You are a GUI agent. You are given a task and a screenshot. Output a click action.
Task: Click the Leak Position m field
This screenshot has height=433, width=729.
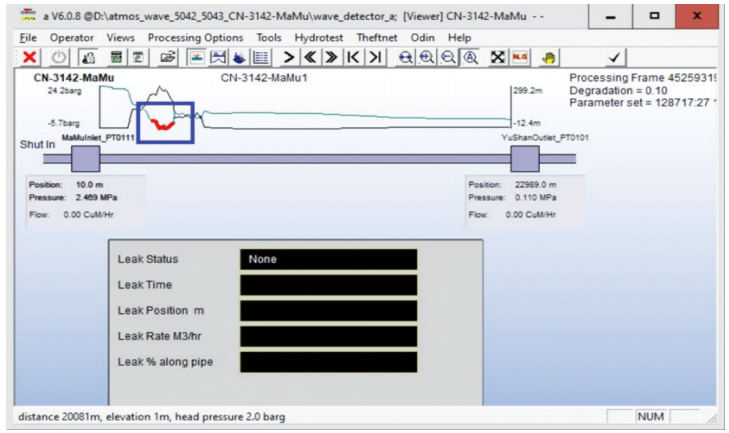click(x=328, y=311)
